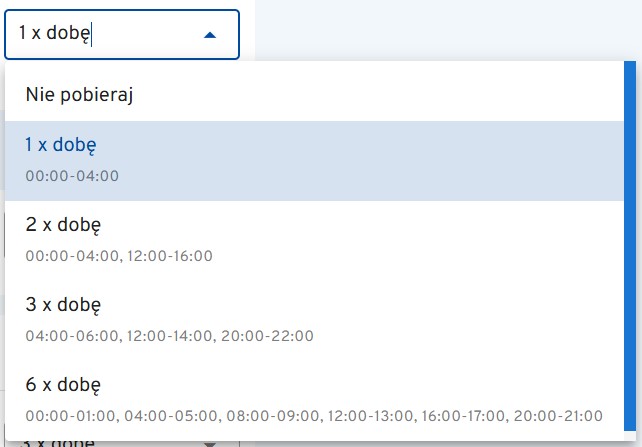The image size is (642, 447).
Task: Click the '1 x dobę' combo box text field
Action: 100,34
